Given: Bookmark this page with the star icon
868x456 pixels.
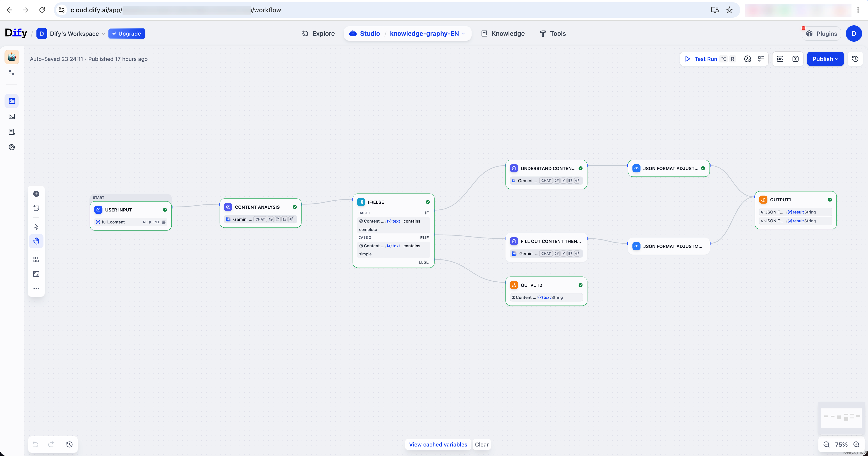Looking at the screenshot, I should 729,10.
